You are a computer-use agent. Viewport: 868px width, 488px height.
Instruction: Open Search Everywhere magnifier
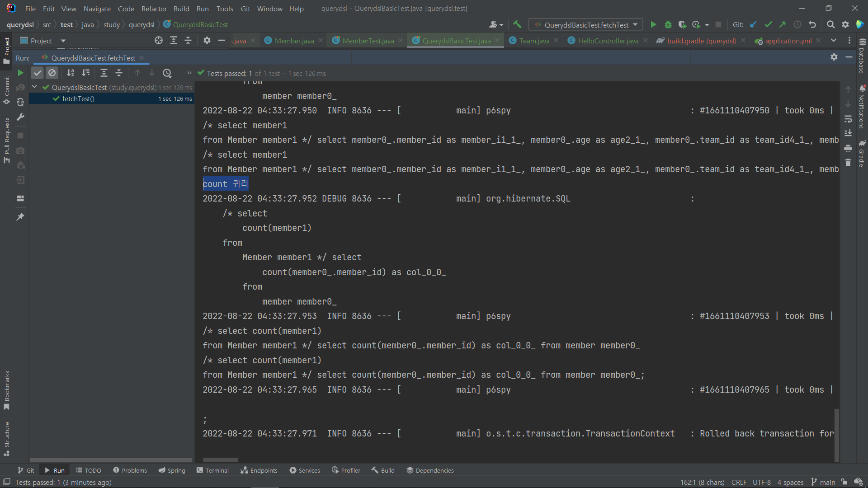pos(830,25)
